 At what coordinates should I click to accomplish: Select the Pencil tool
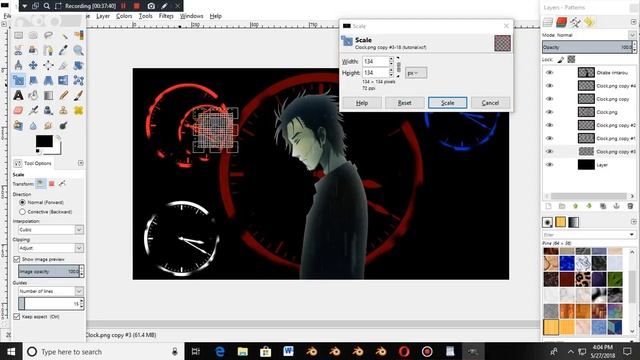[63, 96]
